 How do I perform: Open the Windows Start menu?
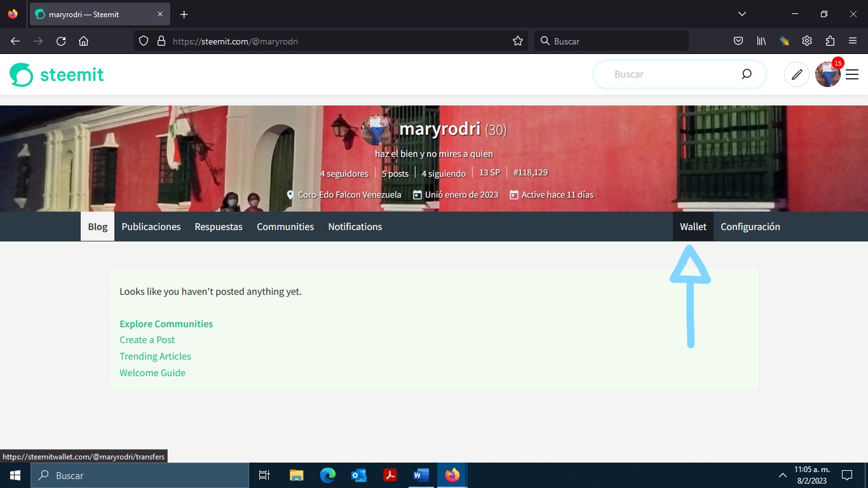(x=15, y=475)
